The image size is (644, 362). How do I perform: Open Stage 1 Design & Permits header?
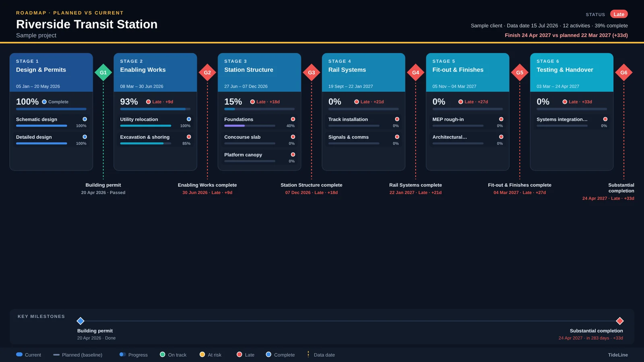[x=51, y=72]
